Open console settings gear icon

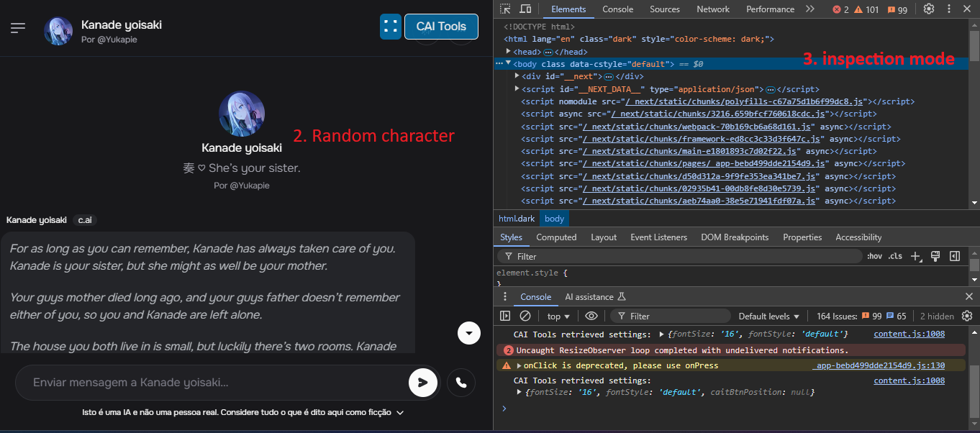[x=967, y=316]
